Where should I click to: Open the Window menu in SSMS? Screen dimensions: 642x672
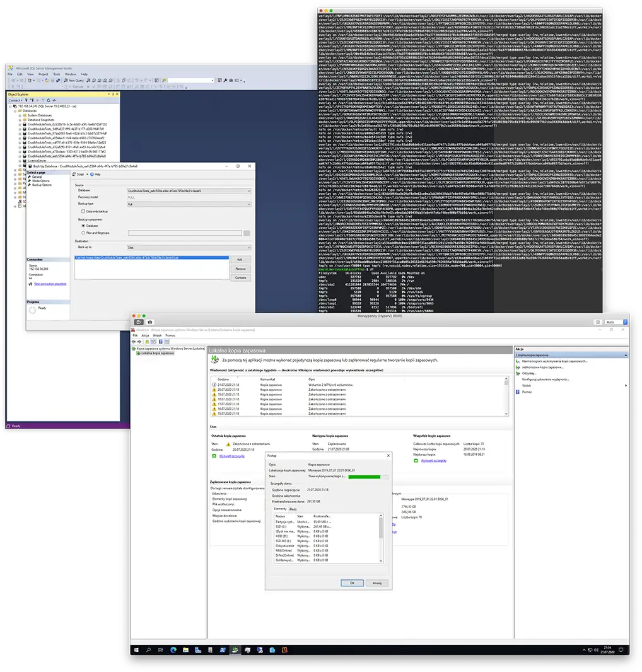point(71,74)
